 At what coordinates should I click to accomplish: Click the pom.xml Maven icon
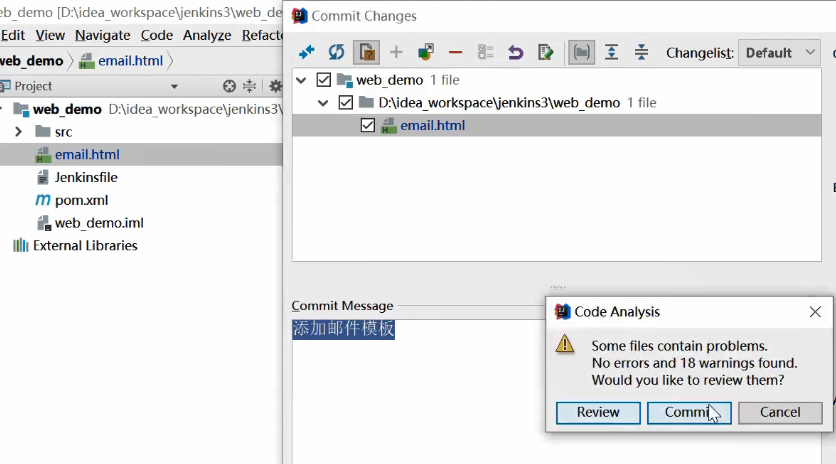tap(43, 200)
